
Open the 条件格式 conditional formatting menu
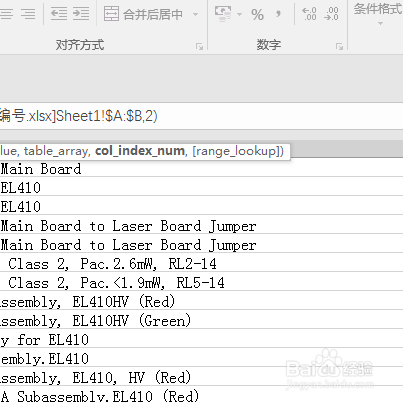point(378,14)
